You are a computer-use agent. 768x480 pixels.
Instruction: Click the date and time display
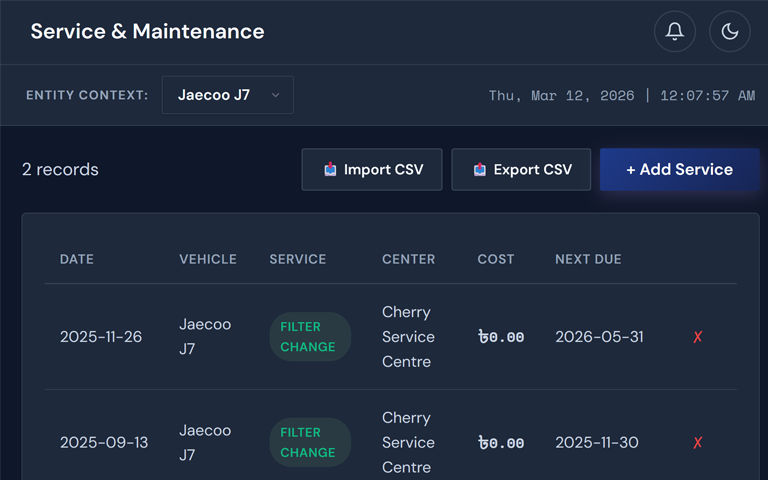(x=622, y=96)
